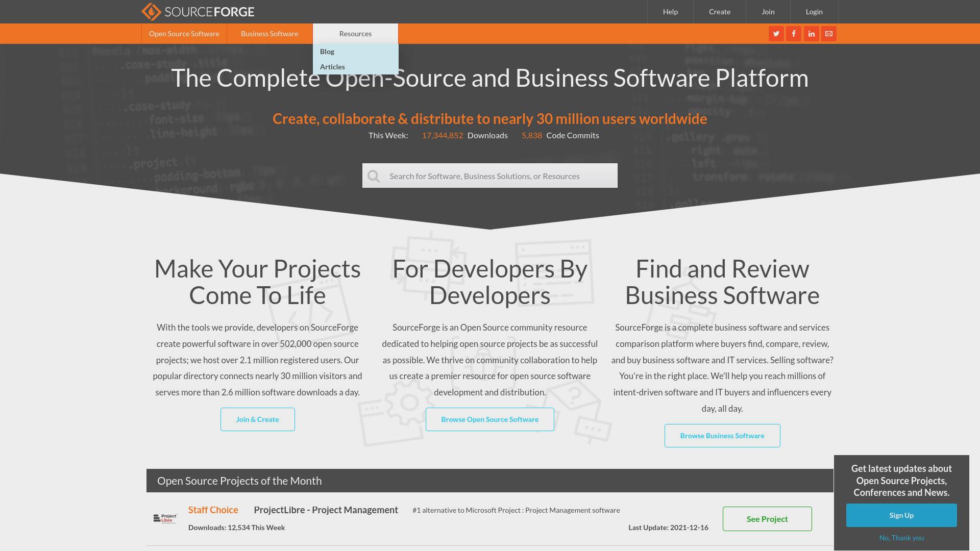The image size is (980, 551).
Task: Click the Staff Choice label
Action: click(213, 510)
